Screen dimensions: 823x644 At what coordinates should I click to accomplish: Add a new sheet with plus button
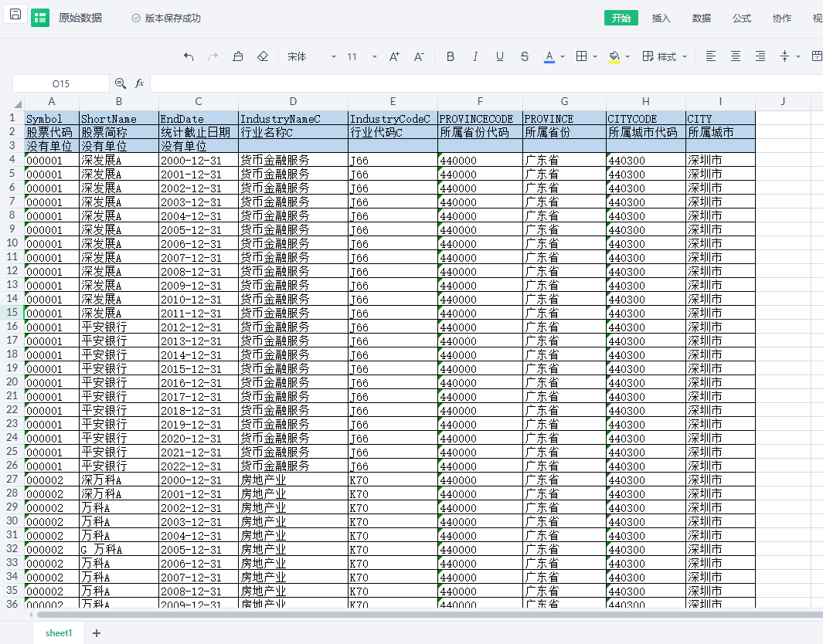click(97, 633)
